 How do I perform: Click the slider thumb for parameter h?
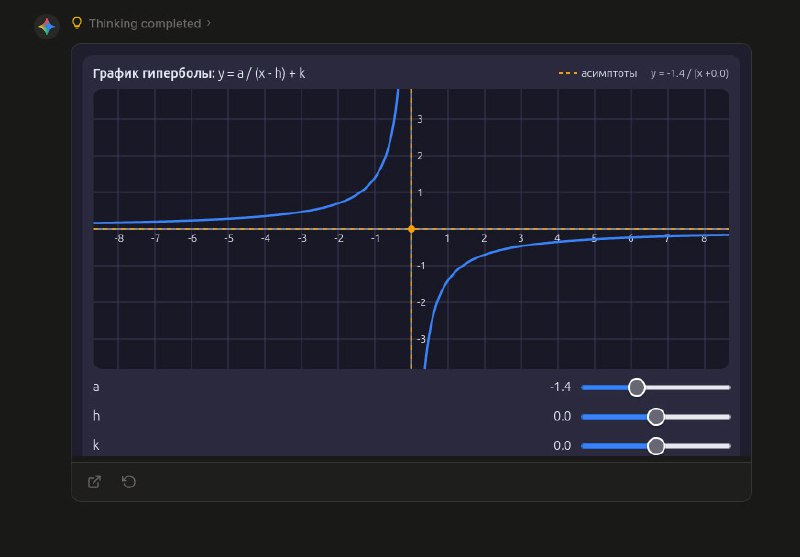pyautogui.click(x=656, y=416)
